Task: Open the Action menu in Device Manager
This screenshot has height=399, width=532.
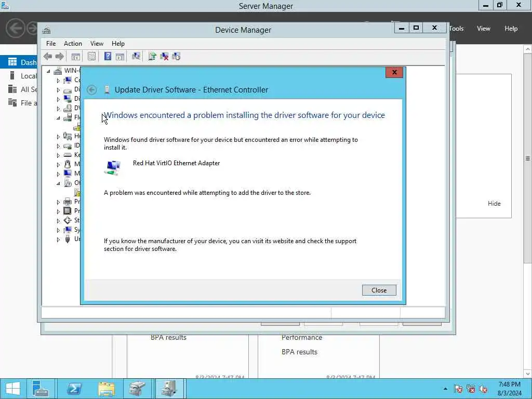Action: (x=73, y=44)
